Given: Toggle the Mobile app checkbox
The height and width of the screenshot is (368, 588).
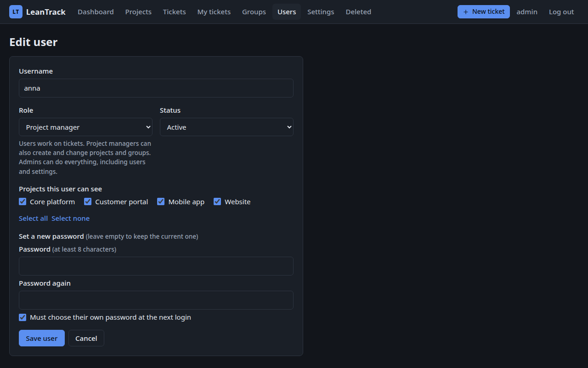Looking at the screenshot, I should tap(161, 201).
